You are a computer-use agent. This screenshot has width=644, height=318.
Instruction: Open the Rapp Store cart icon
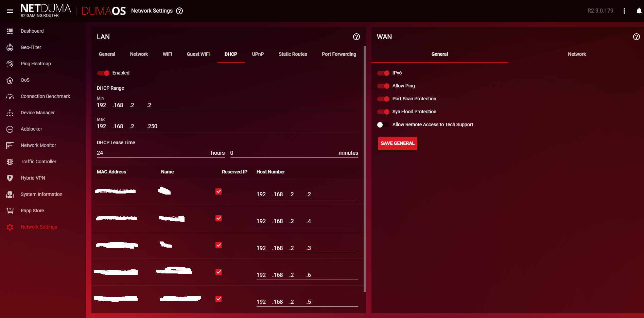point(10,211)
